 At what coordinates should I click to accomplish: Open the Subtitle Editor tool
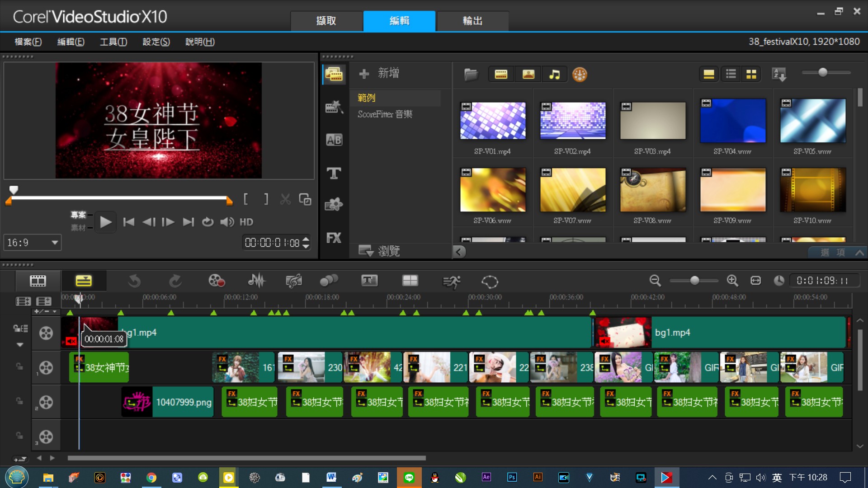coord(369,281)
